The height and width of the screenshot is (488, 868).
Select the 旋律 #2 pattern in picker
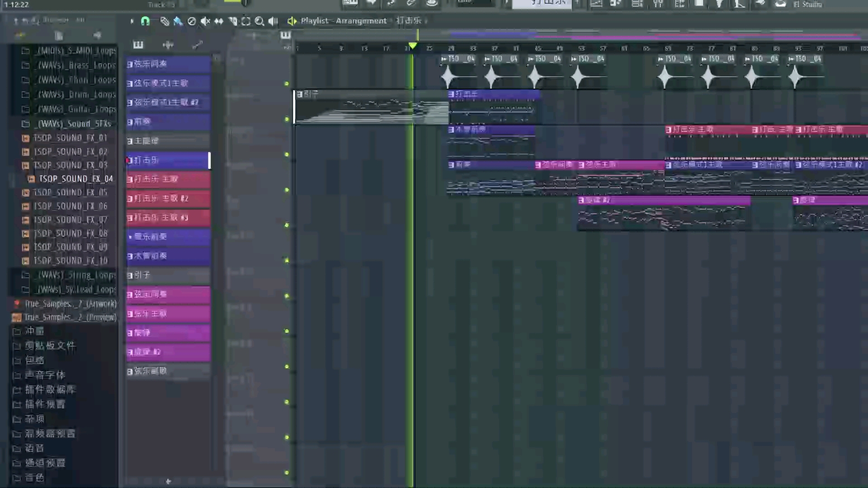[168, 352]
